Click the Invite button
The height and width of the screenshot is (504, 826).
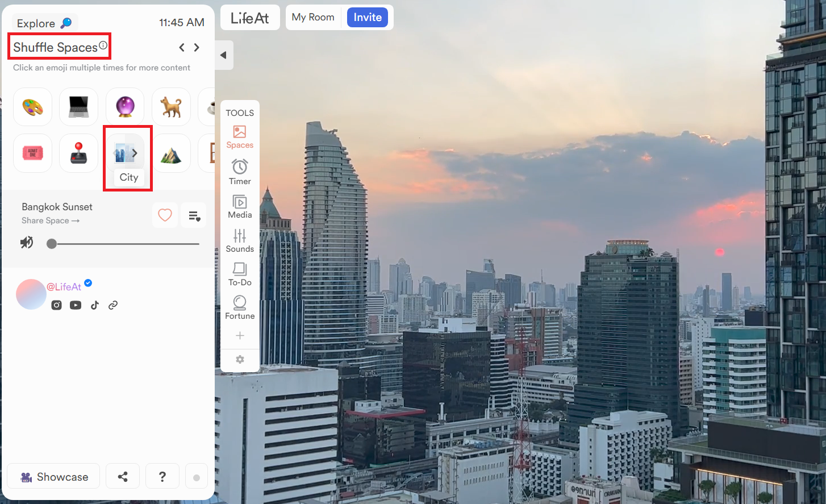tap(367, 17)
